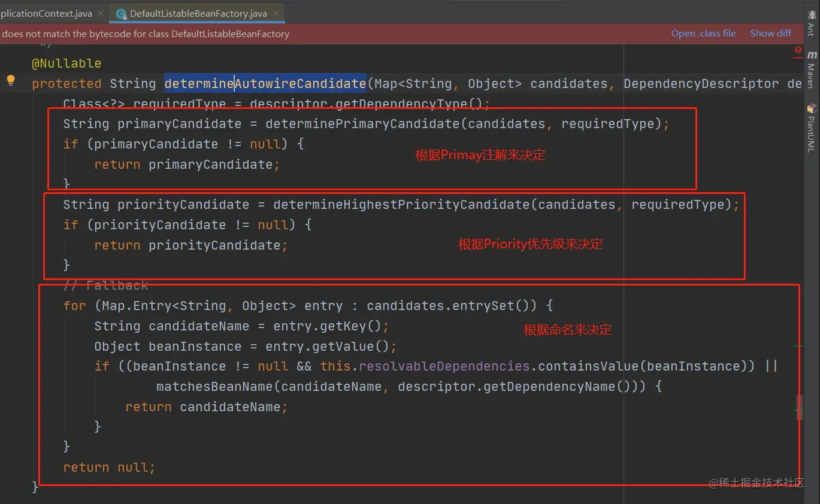
Task: Open the Maven tool window
Action: click(x=811, y=71)
